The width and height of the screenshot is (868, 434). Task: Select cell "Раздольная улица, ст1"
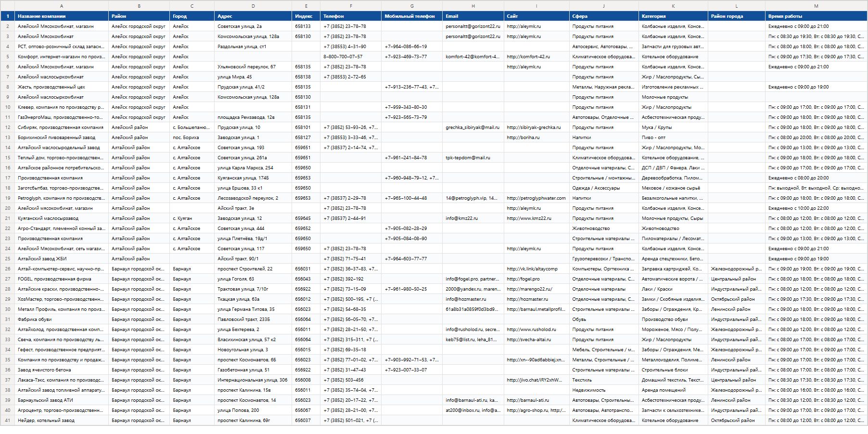tap(253, 47)
